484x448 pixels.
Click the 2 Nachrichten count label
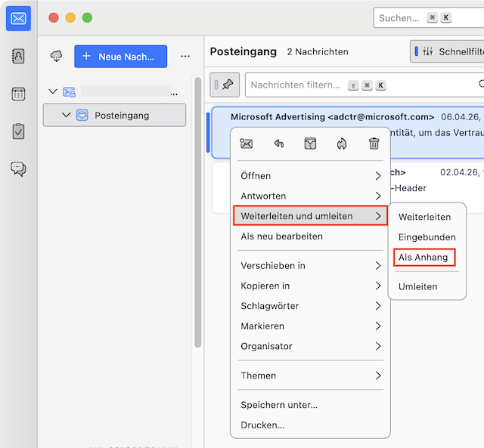[318, 52]
